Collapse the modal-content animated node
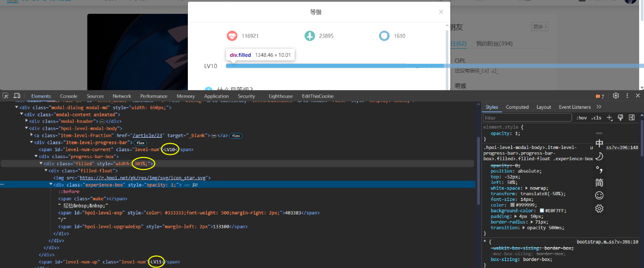Image resolution: width=644 pixels, height=268 pixels. pos(21,115)
